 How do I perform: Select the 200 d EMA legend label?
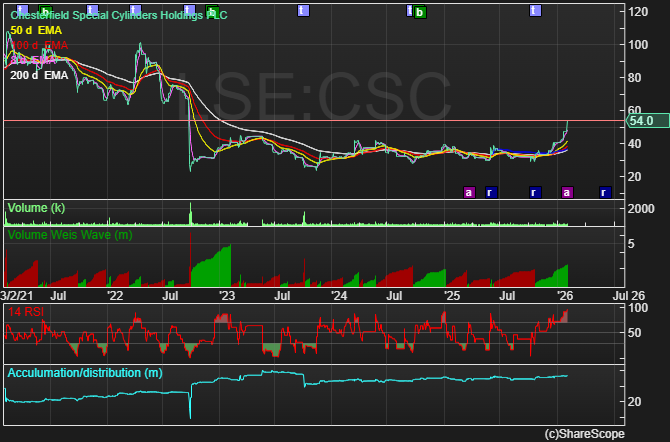click(x=41, y=75)
